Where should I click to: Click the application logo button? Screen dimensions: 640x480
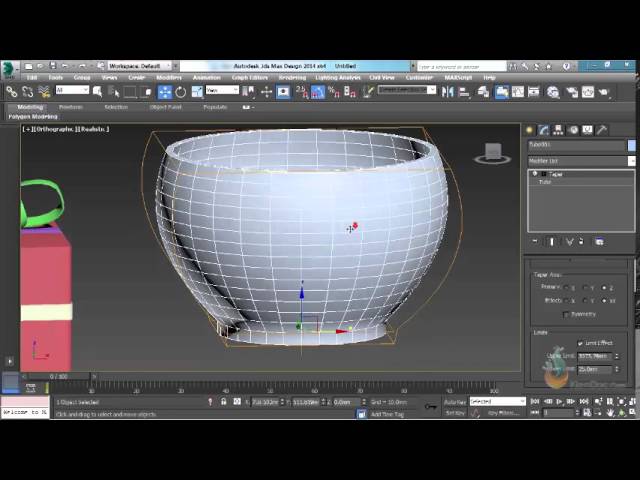pyautogui.click(x=9, y=69)
